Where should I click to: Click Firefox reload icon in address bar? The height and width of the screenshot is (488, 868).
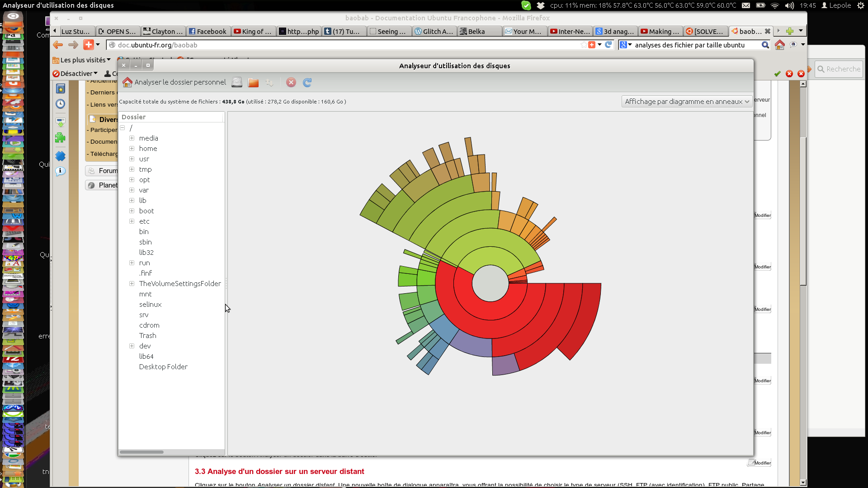(609, 45)
